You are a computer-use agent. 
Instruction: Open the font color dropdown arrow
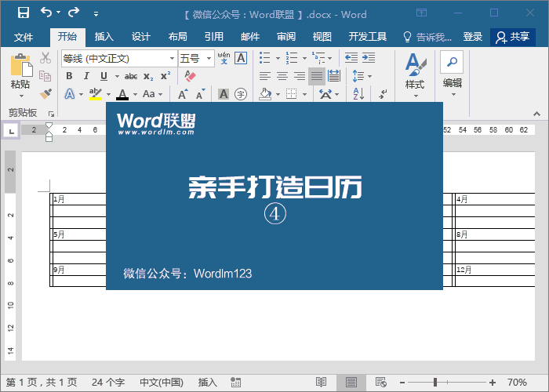click(x=135, y=94)
